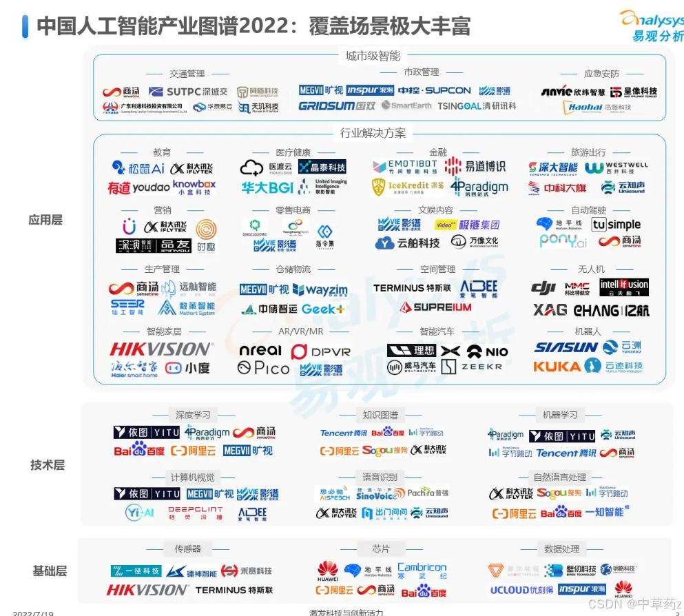Click the 中控·SUPCON logo

point(435,90)
